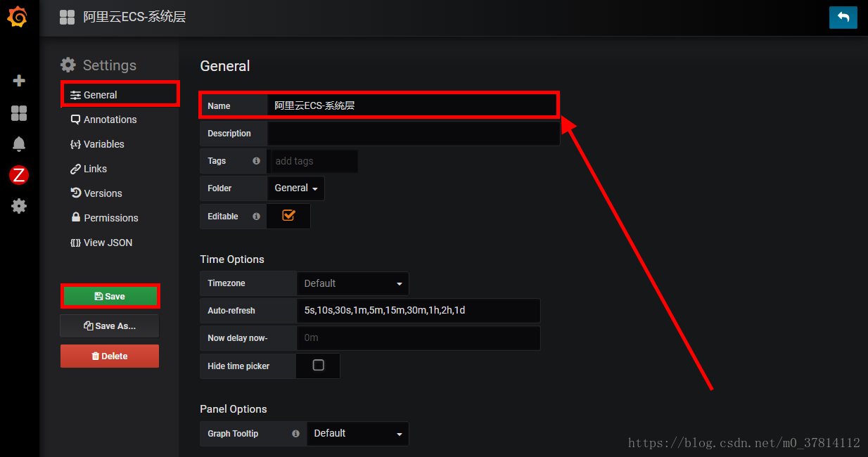Screen dimensions: 868x457
Task: Click the dashboard title 阿里云ECS-系统层 in header
Action: click(x=134, y=17)
